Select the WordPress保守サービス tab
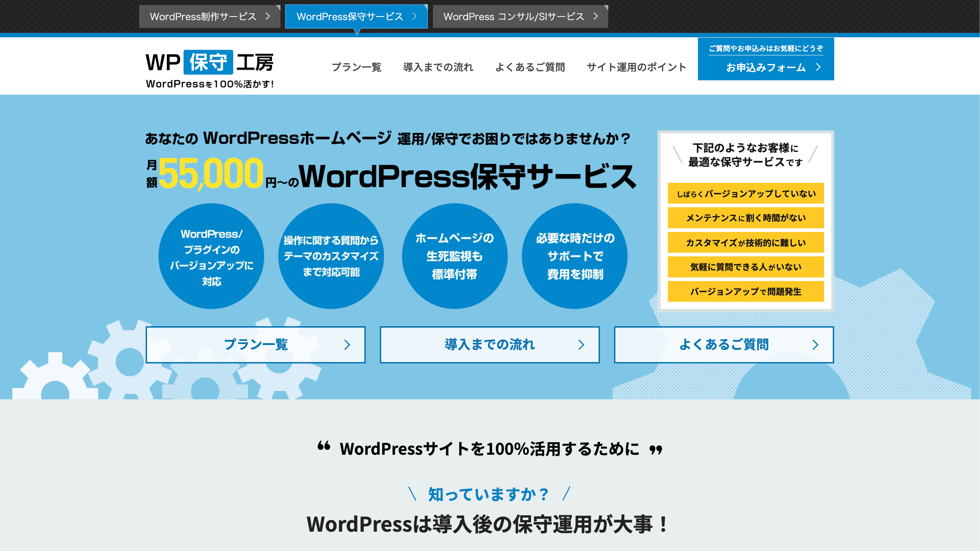This screenshot has width=980, height=551. click(356, 17)
